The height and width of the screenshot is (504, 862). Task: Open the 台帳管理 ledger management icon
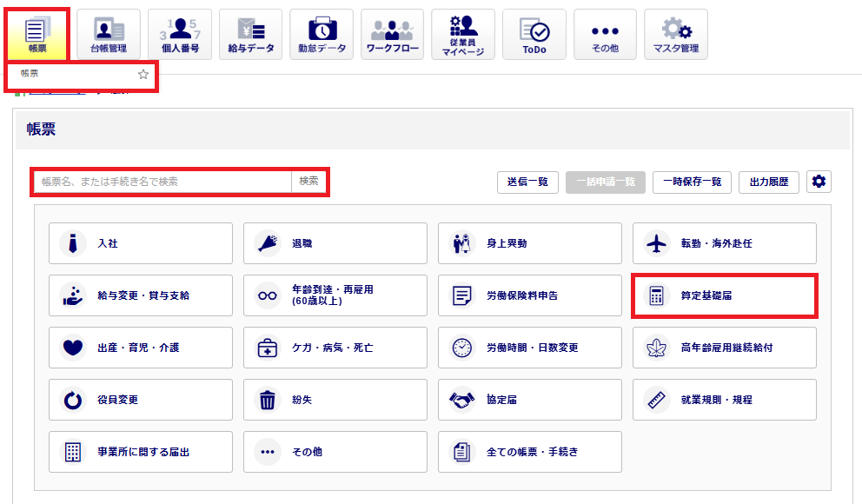pyautogui.click(x=109, y=35)
